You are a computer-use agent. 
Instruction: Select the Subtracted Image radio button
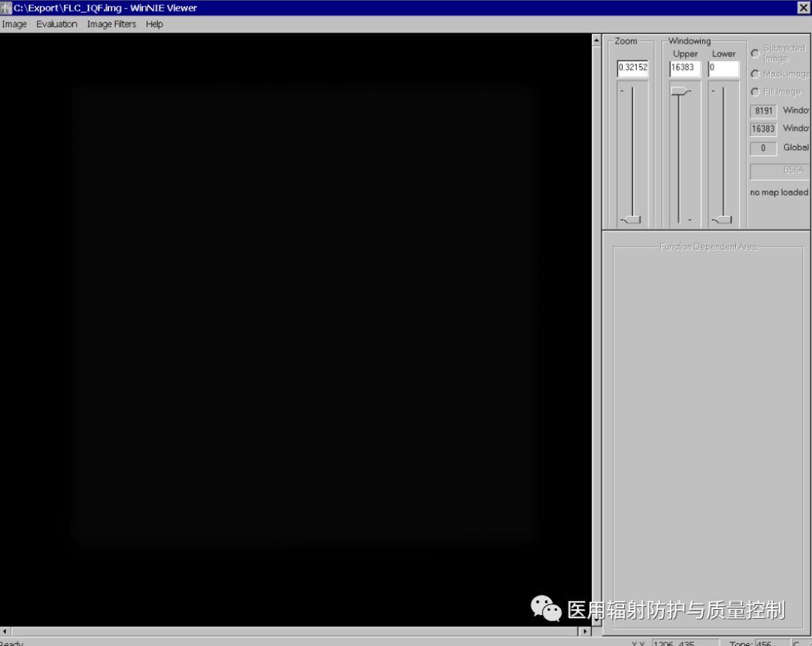755,53
